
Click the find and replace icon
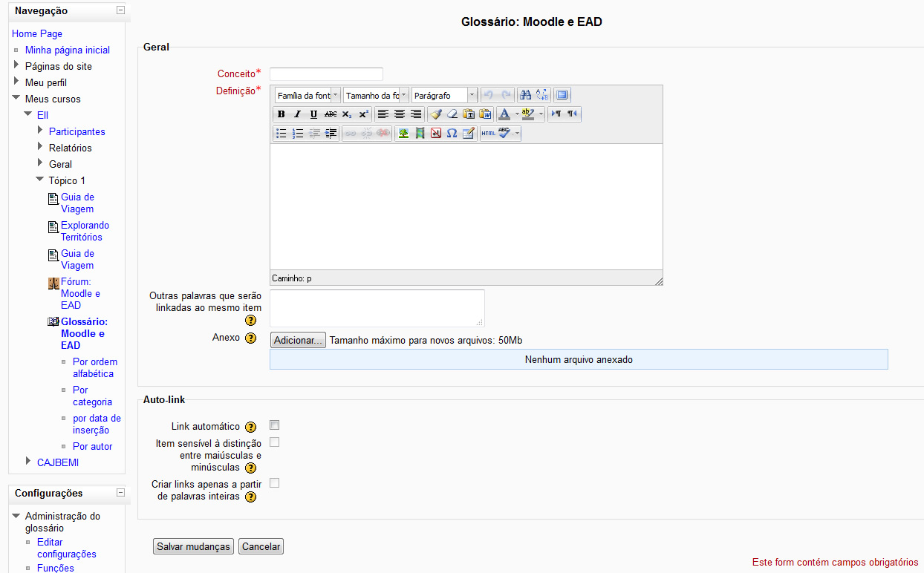542,95
